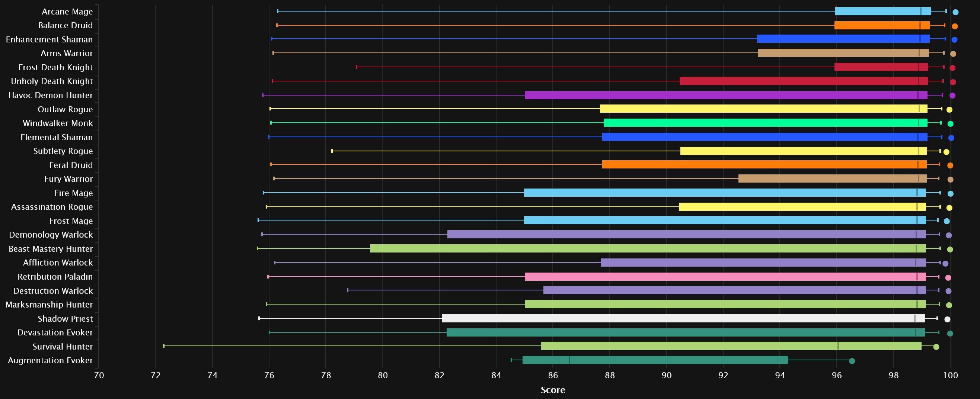Click the Frost Death Knight label
This screenshot has height=399, width=980.
pyautogui.click(x=55, y=67)
